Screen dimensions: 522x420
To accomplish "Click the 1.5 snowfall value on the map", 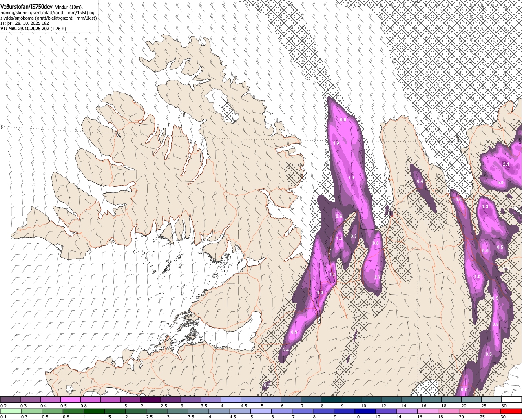I will (332, 275).
